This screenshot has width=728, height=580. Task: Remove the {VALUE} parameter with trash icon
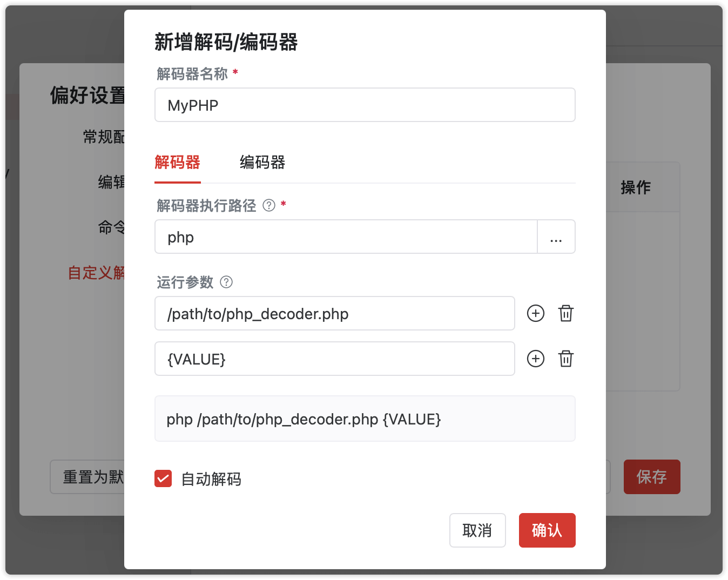(x=565, y=359)
